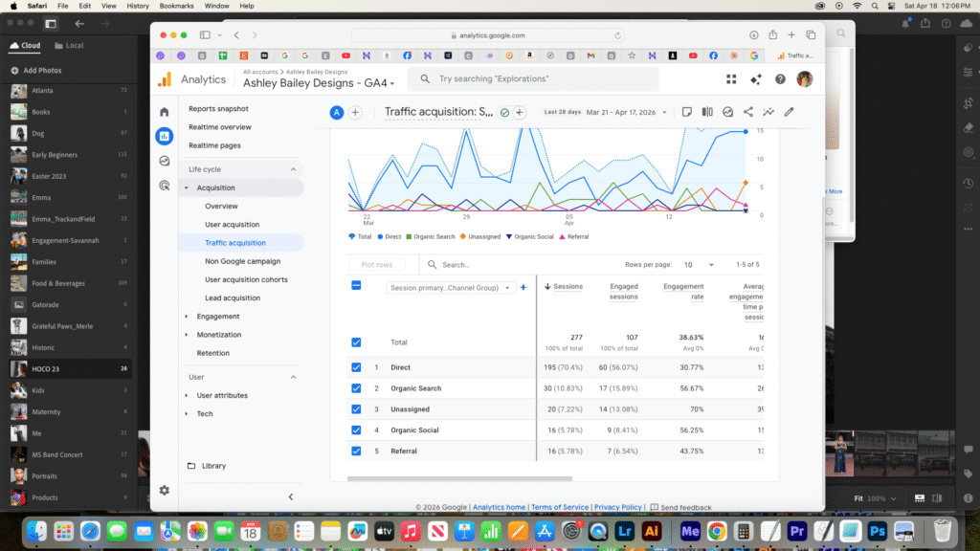980x551 pixels.
Task: Open Safari's tab overview icon
Action: (811, 35)
